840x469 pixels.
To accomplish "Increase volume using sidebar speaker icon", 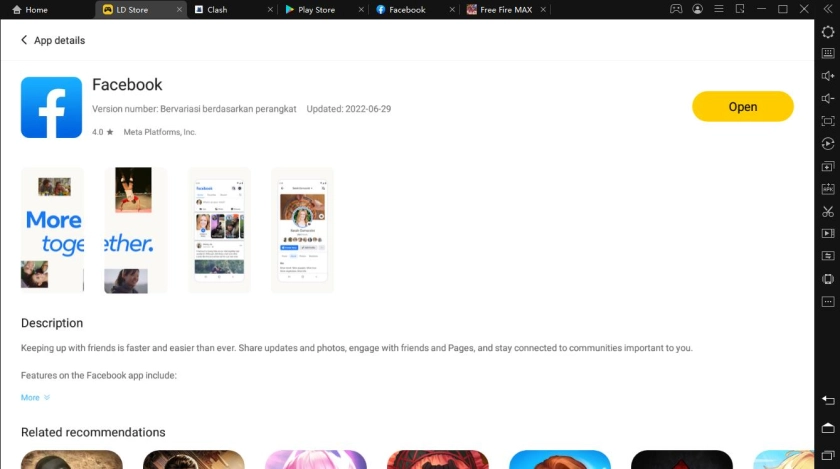I will pos(828,76).
